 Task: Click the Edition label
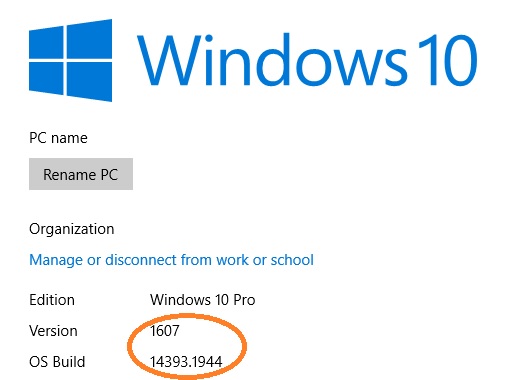[52, 300]
